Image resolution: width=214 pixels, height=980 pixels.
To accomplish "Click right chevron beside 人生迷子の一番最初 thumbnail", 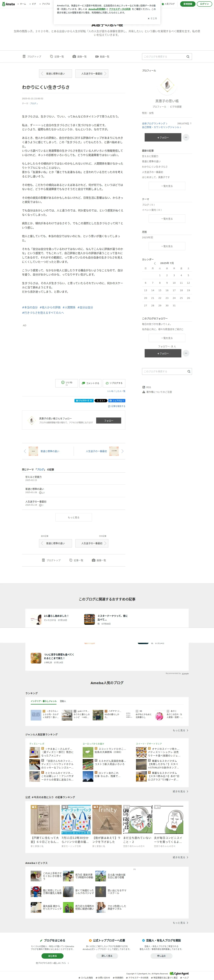I will pos(122,451).
